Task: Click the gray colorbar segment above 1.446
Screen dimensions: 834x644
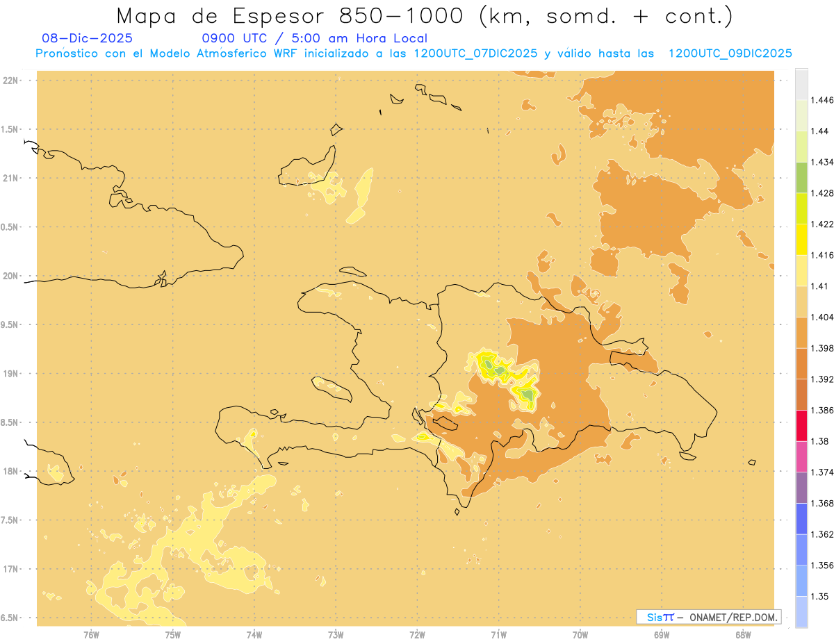Action: click(801, 85)
